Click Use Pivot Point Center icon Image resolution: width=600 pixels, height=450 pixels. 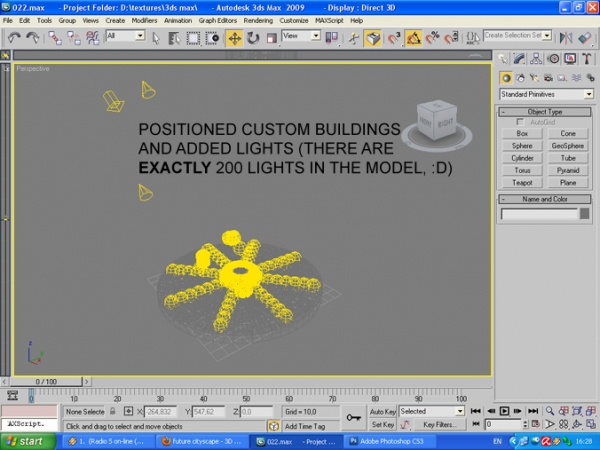pyautogui.click(x=332, y=38)
